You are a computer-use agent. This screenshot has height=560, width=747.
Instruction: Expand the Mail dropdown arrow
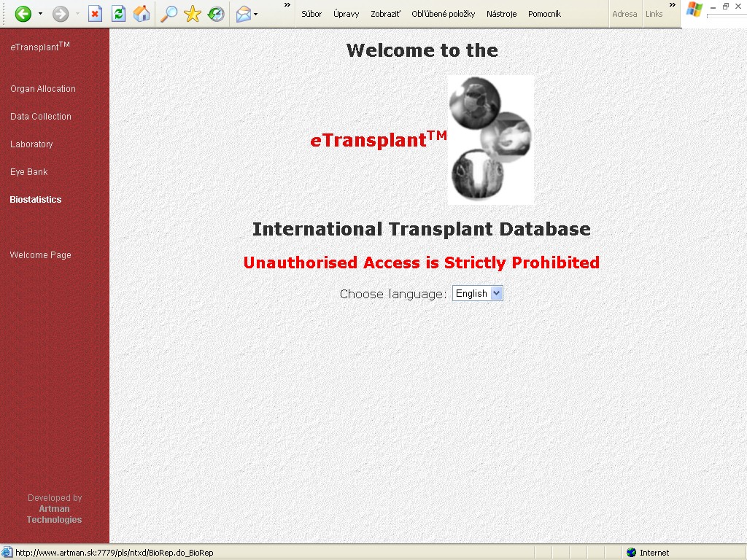(256, 14)
